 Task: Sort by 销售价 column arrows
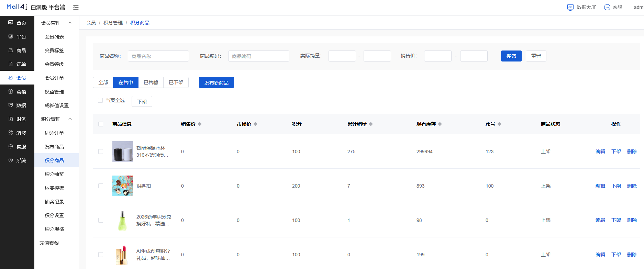(x=200, y=124)
